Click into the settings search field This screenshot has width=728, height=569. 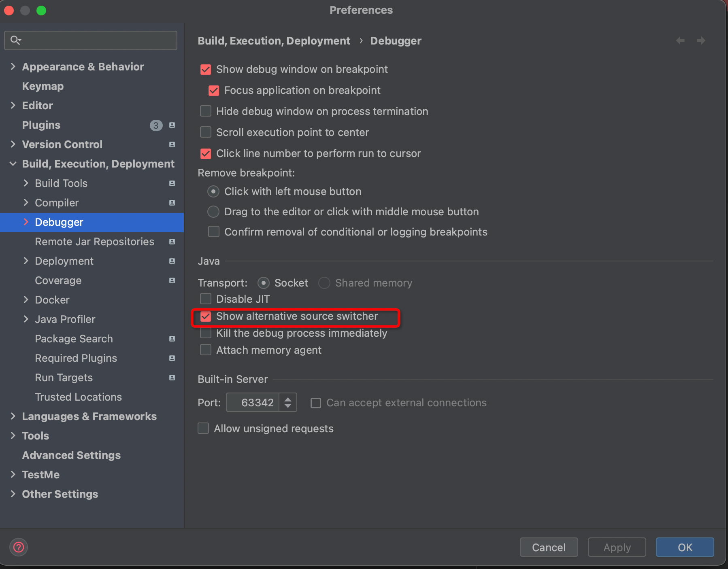pyautogui.click(x=97, y=40)
